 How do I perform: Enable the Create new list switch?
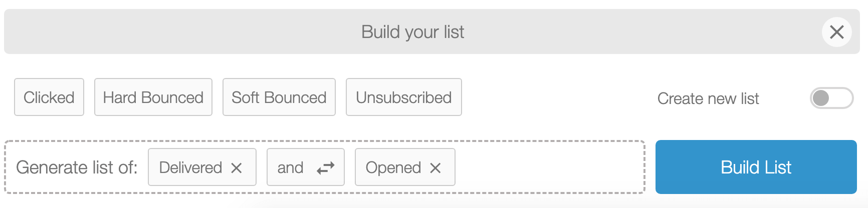[831, 98]
